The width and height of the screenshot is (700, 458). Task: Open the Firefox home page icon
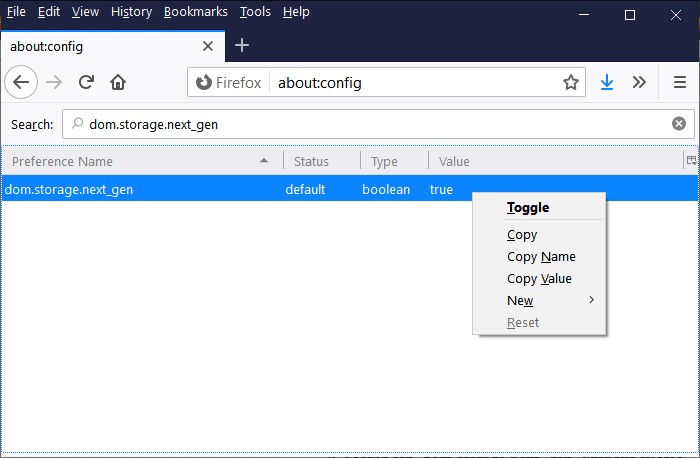click(118, 82)
